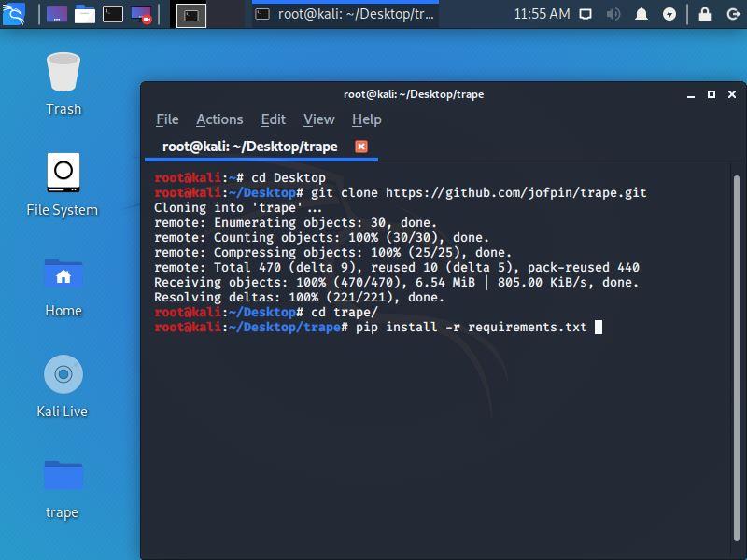Screen dimensions: 747x560
Task: Open the View menu
Action: point(318,119)
